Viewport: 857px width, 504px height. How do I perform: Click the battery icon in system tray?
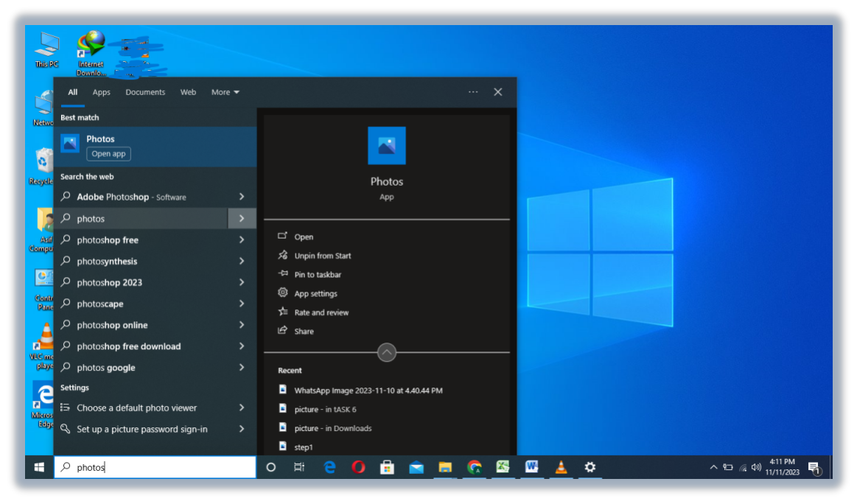click(728, 467)
